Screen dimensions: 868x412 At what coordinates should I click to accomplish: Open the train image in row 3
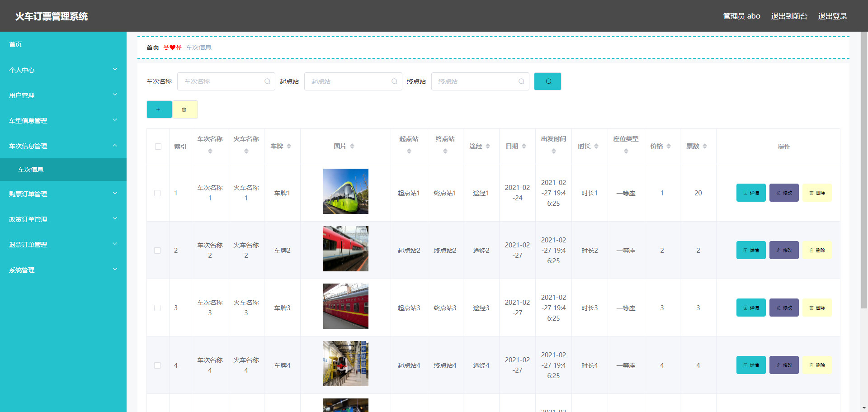346,306
